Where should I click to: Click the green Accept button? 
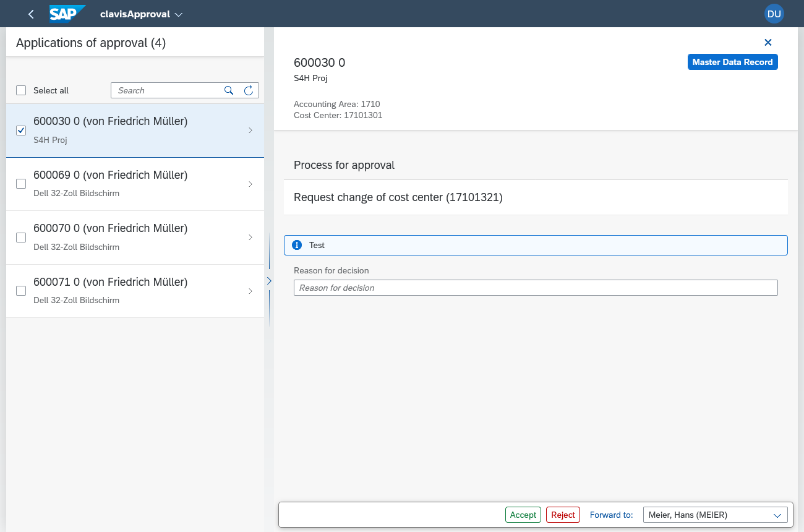coord(523,515)
